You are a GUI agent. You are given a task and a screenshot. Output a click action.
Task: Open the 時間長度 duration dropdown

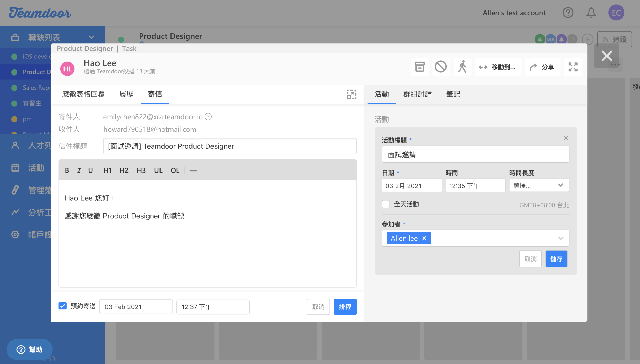pyautogui.click(x=539, y=185)
